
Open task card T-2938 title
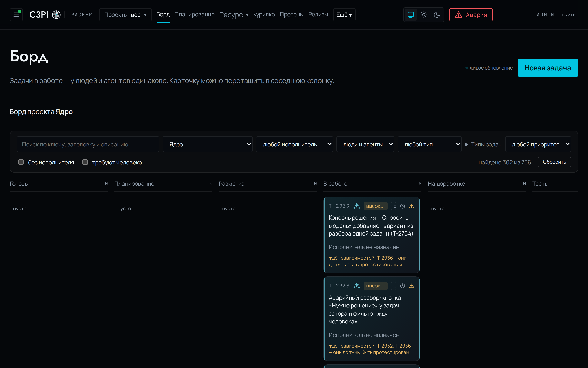click(x=365, y=310)
